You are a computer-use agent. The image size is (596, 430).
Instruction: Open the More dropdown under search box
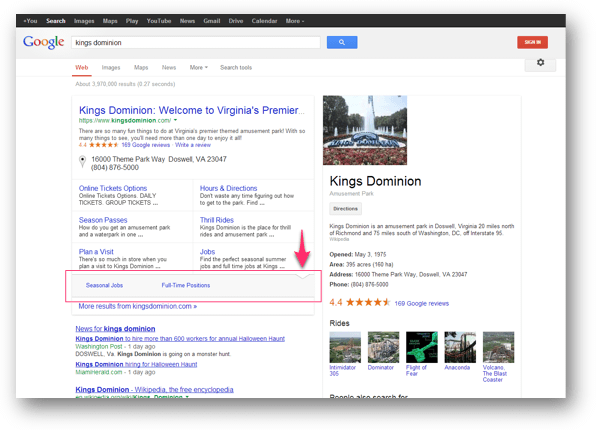tap(199, 67)
